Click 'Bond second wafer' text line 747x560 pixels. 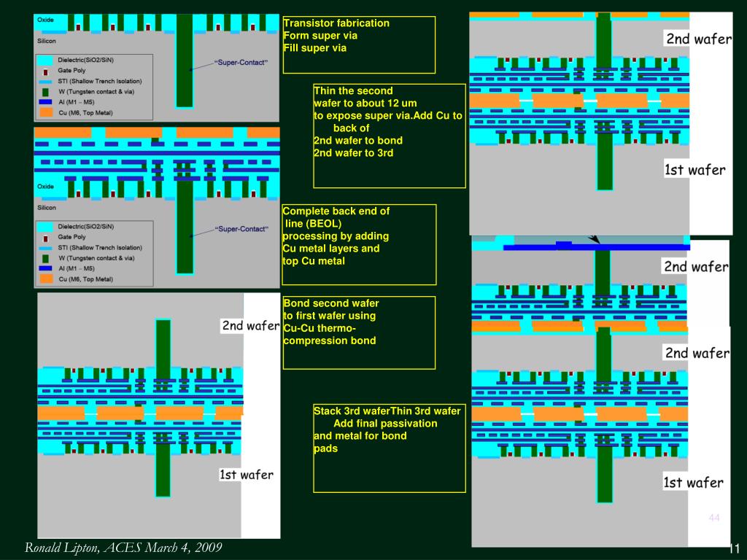coord(331,303)
